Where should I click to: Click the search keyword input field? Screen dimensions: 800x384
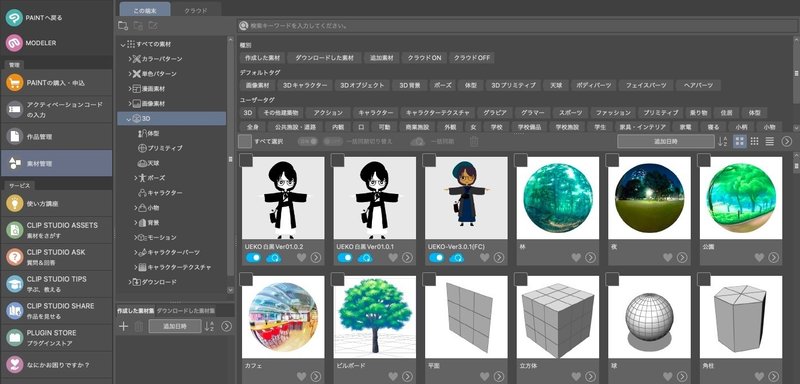pyautogui.click(x=516, y=25)
